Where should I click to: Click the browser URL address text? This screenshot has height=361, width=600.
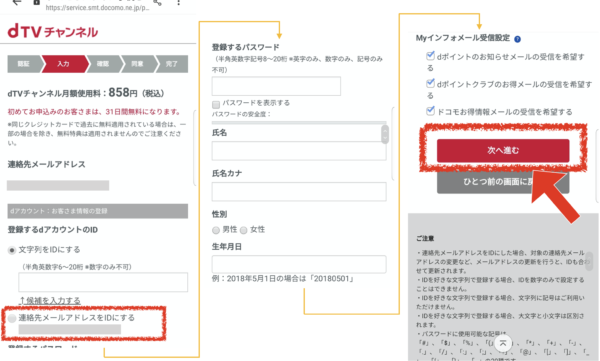pos(97,8)
